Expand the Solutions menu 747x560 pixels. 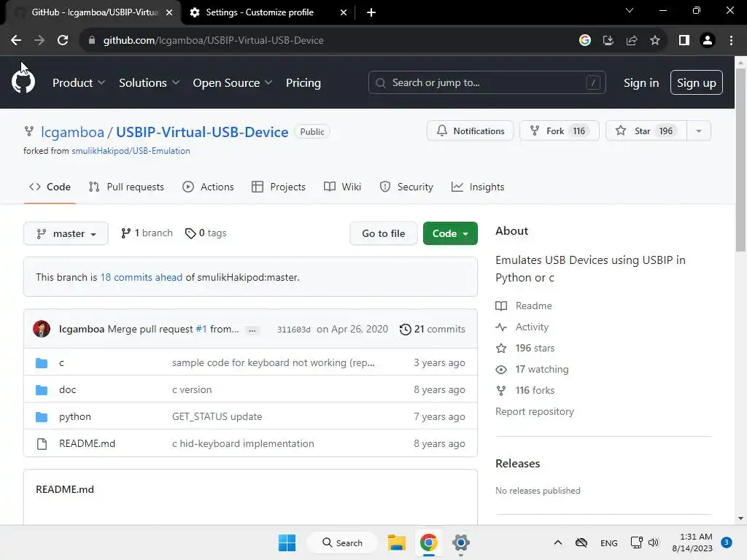(149, 83)
